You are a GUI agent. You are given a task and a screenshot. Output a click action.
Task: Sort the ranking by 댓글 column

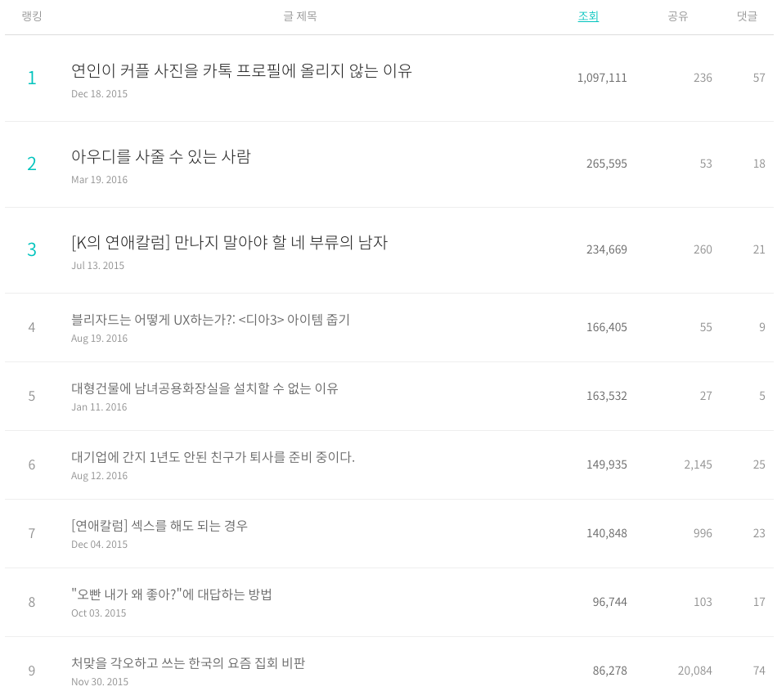click(747, 16)
